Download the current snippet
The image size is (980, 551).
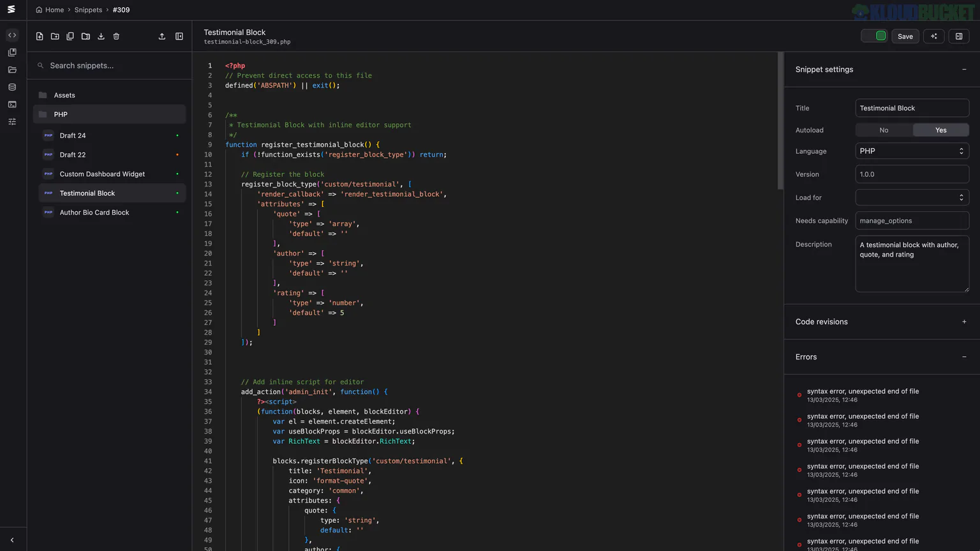click(x=101, y=36)
